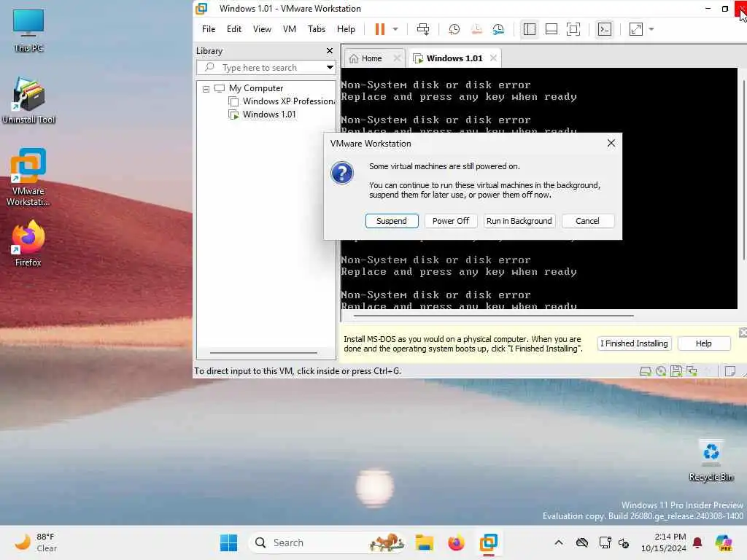Image resolution: width=747 pixels, height=560 pixels.
Task: Open File Explorer from taskbar
Action: (424, 542)
